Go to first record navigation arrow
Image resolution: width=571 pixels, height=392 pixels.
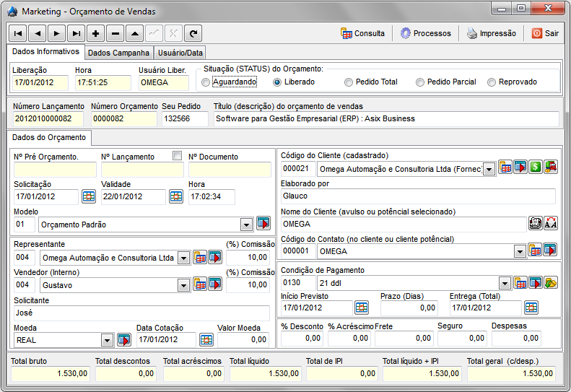coord(18,33)
